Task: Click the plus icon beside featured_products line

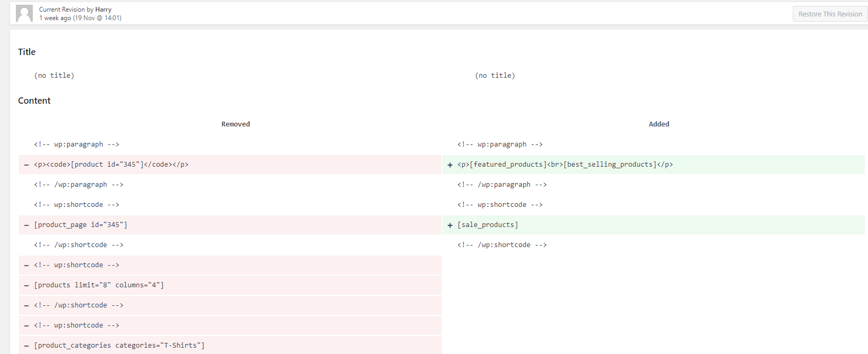Action: tap(450, 165)
